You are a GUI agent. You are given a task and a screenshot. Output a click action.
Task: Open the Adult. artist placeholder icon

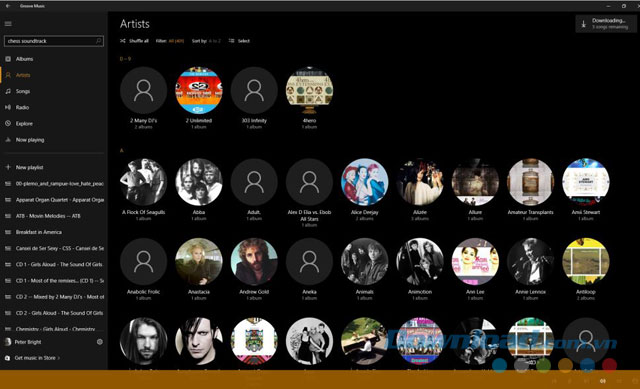[254, 182]
